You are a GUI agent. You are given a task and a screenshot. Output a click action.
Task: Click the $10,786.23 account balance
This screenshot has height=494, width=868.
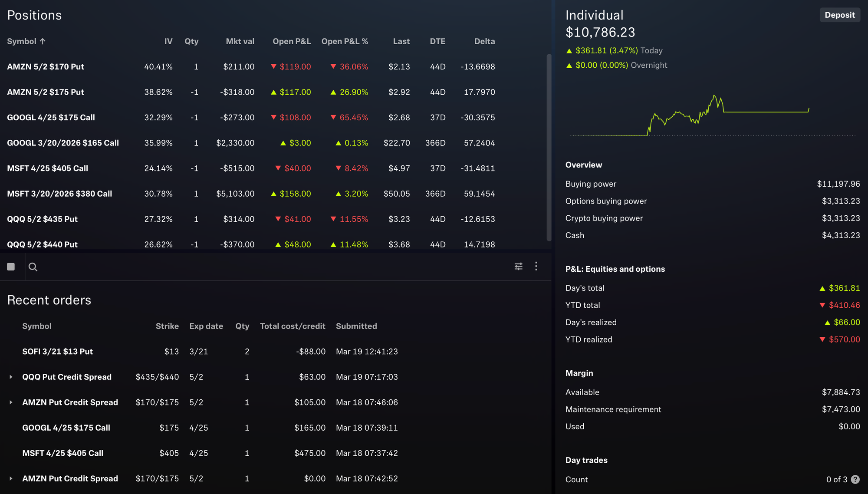click(600, 32)
